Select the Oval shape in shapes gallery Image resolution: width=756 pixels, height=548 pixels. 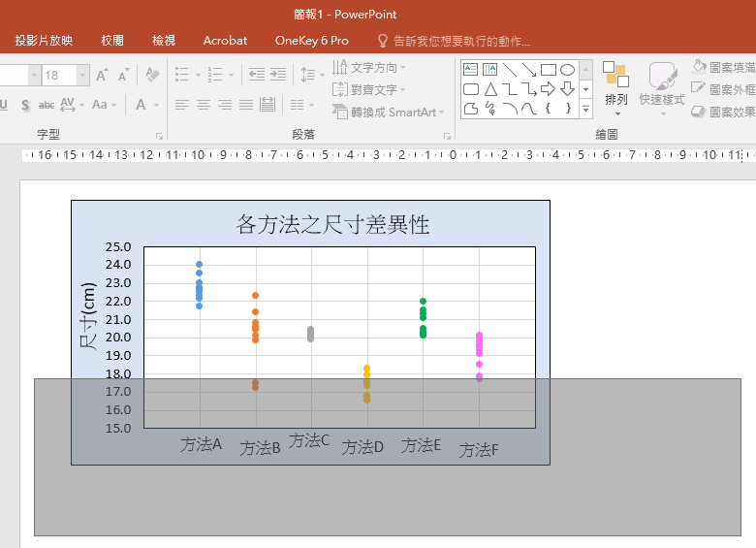568,70
